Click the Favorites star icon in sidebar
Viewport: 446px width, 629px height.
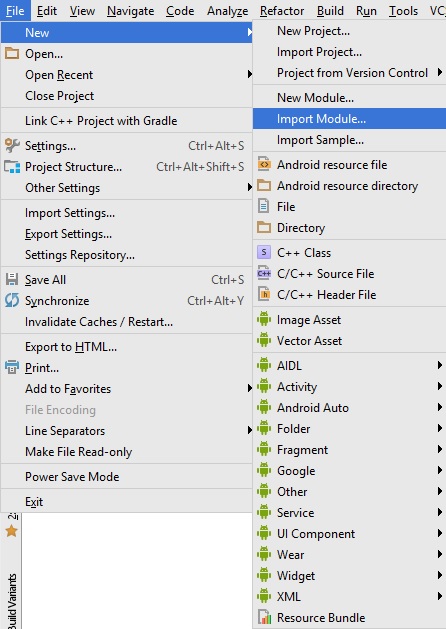click(11, 531)
